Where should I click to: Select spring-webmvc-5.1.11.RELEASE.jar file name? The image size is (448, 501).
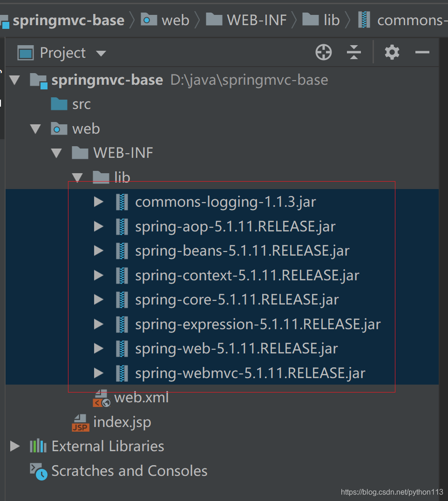pos(250,373)
